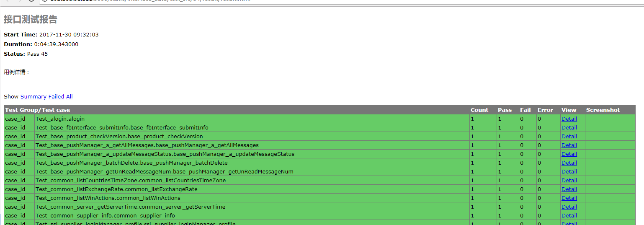View Detail for base_pushManager_batchDelete
Image resolution: width=644 pixels, height=225 pixels.
click(569, 163)
